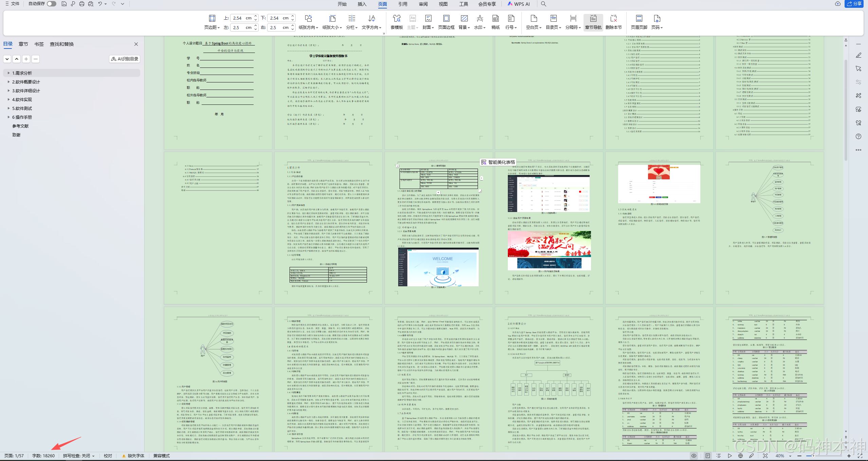Toggle 拼写检查 spell check in status bar
The image size is (868, 461).
pos(78,456)
